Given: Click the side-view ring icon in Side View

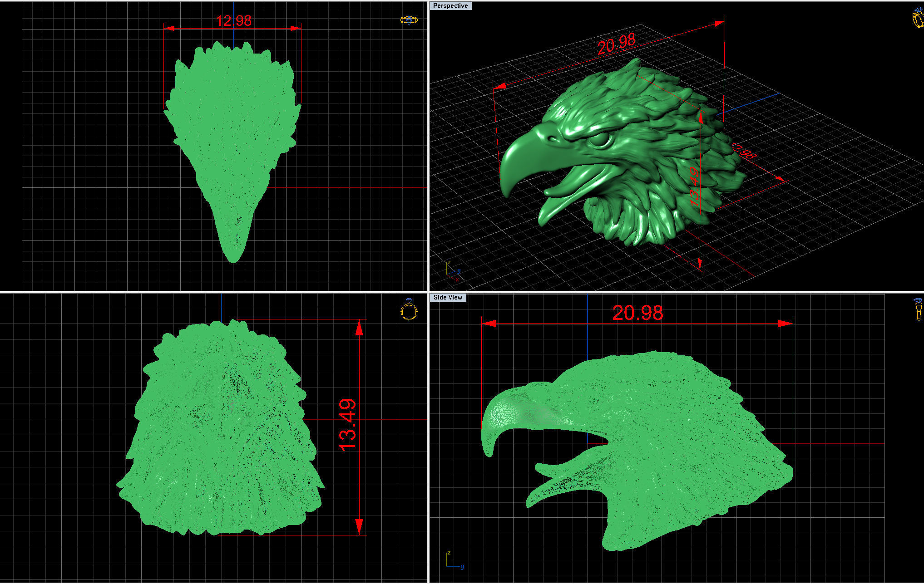Looking at the screenshot, I should coord(918,309).
